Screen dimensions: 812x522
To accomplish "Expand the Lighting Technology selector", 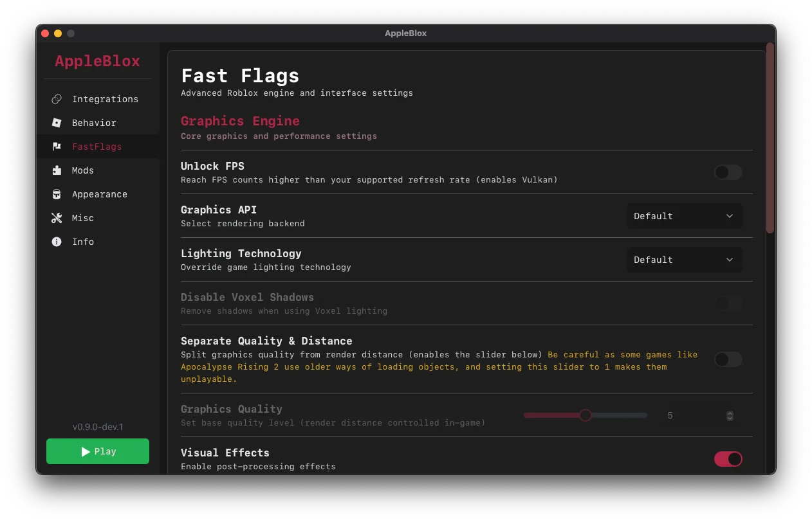I will click(x=684, y=260).
